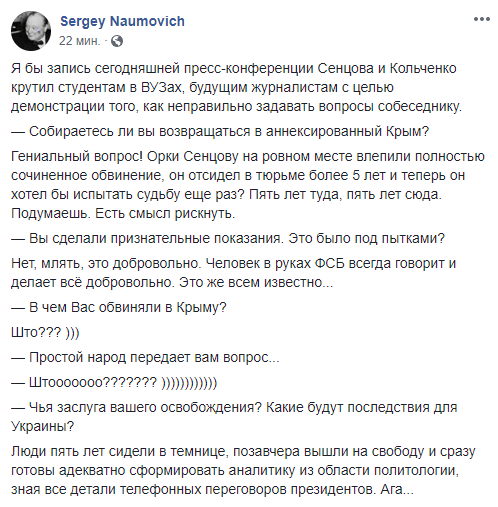
Task: Open the post via the '22 мин.' timestamp
Action: point(79,41)
